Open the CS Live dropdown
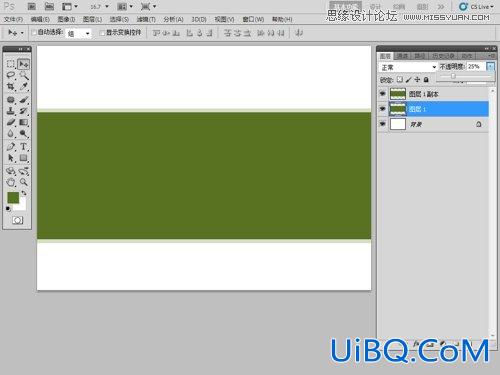Screen dimensions: 500x375 pos(476,7)
